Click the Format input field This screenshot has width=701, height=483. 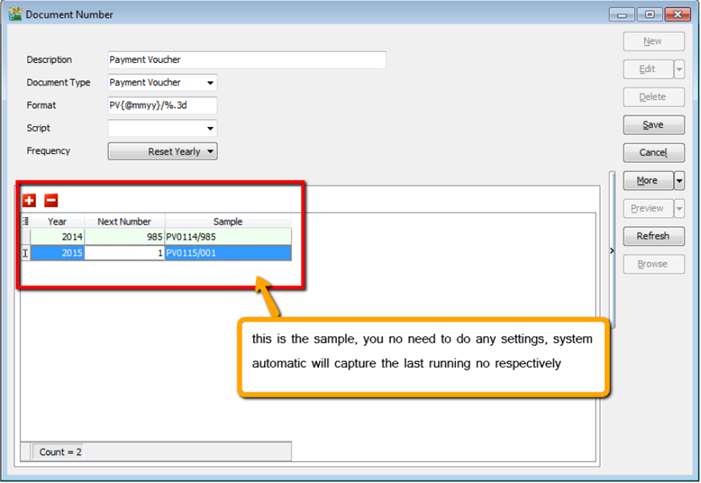pos(161,105)
